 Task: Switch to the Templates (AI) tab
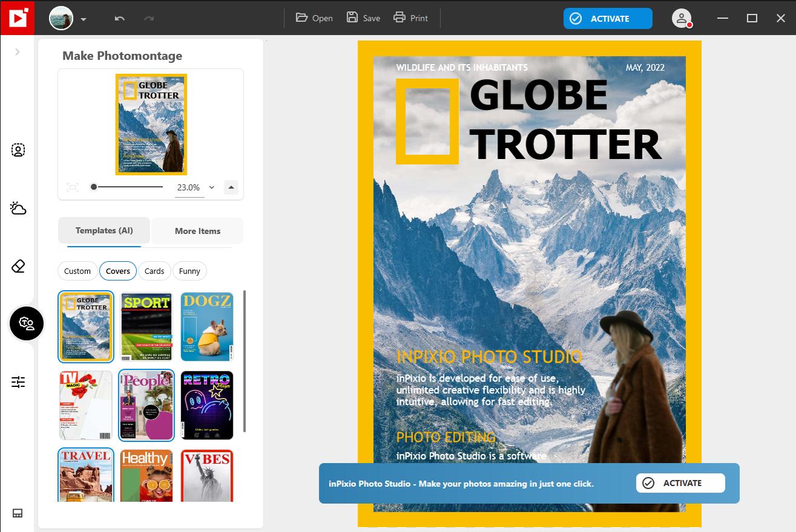pos(104,230)
